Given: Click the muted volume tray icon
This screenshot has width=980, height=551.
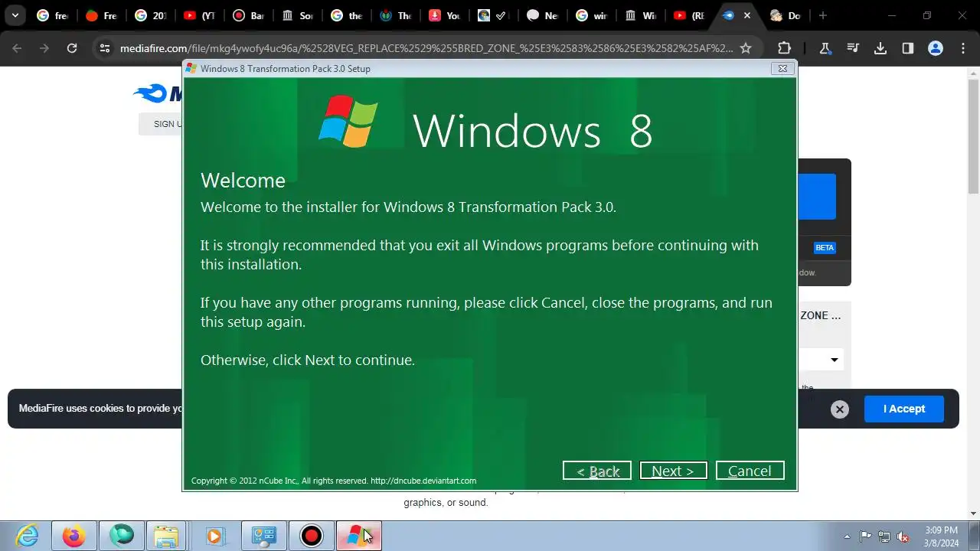Looking at the screenshot, I should [x=903, y=536].
